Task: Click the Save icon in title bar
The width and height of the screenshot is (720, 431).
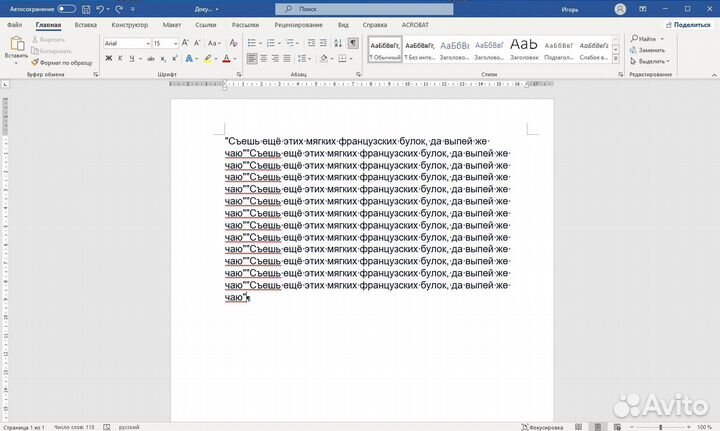Action: click(x=86, y=9)
